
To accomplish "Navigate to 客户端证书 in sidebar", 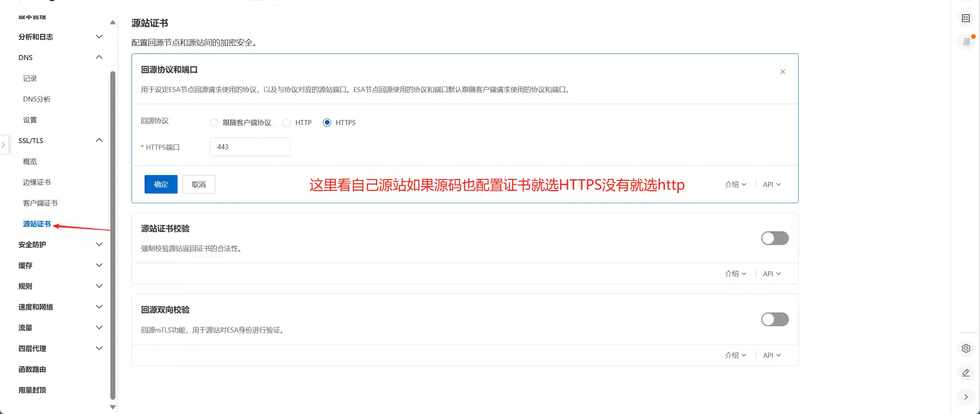I will (41, 203).
